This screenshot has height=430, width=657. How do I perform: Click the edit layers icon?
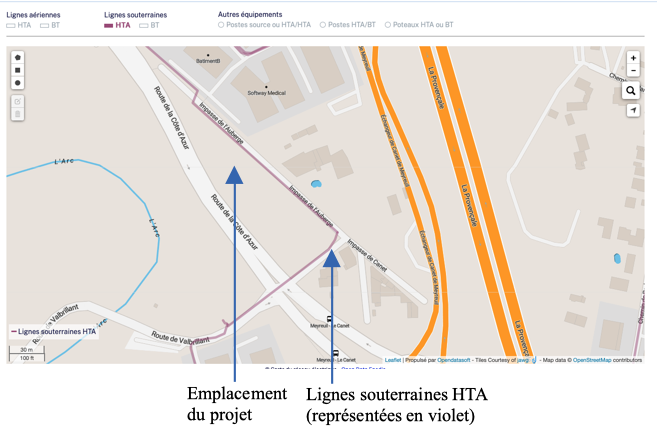(x=18, y=101)
